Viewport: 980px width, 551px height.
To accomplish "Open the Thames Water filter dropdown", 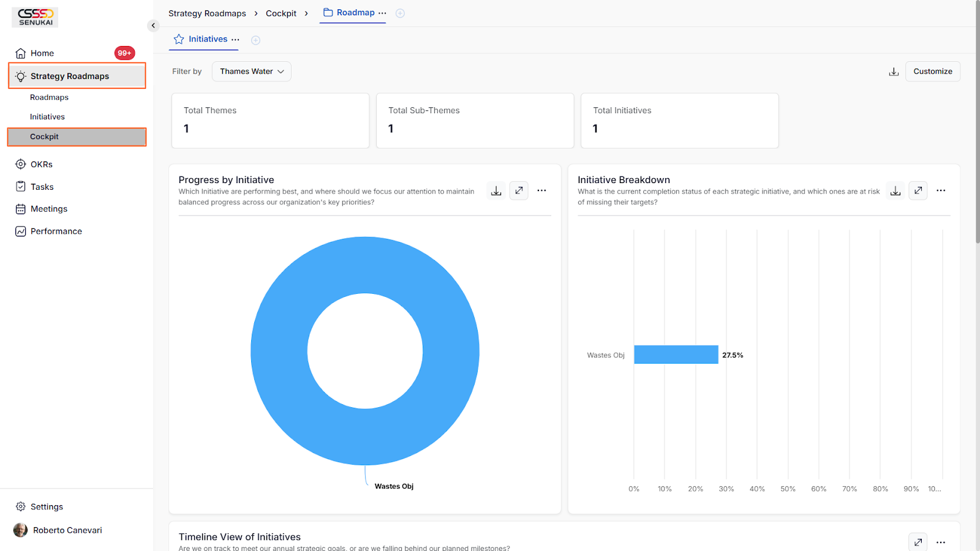I will click(252, 72).
